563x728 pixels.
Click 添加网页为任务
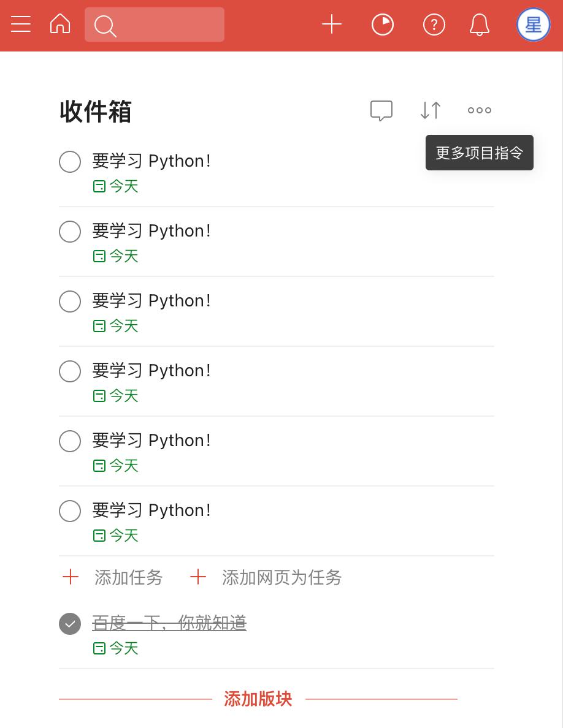[267, 577]
